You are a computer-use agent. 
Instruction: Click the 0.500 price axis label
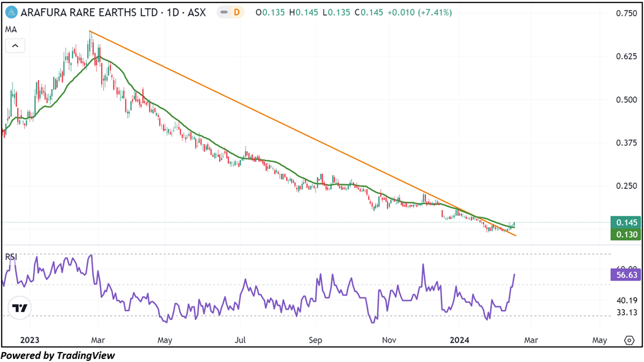[627, 100]
